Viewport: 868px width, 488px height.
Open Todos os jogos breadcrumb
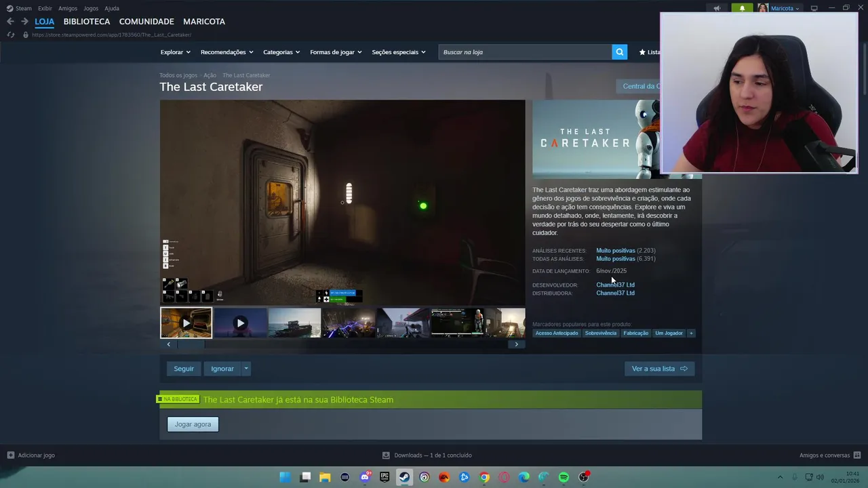(178, 75)
